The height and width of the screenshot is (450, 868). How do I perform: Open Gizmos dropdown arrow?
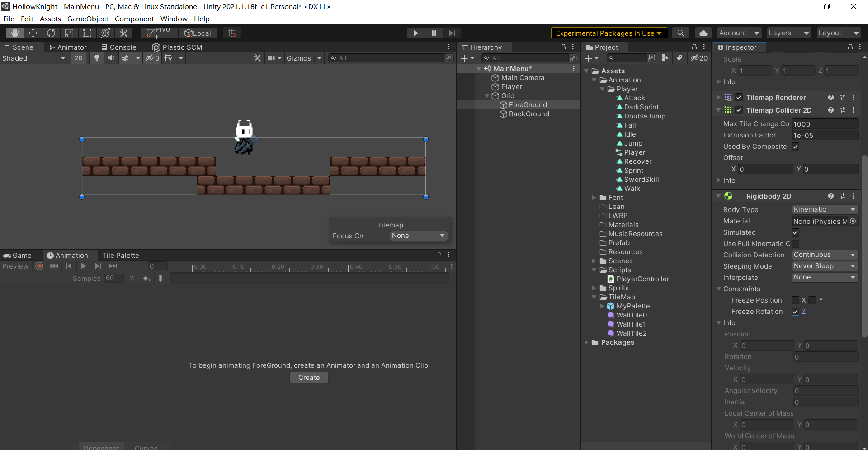click(x=319, y=58)
